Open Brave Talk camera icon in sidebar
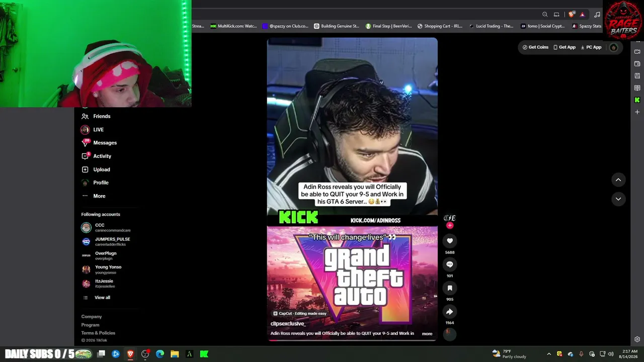 pos(637,52)
